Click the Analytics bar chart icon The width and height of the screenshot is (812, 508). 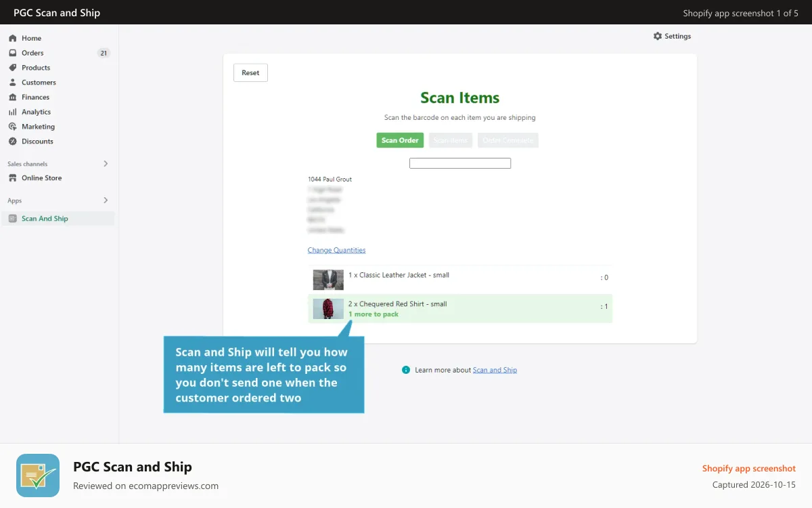click(13, 112)
